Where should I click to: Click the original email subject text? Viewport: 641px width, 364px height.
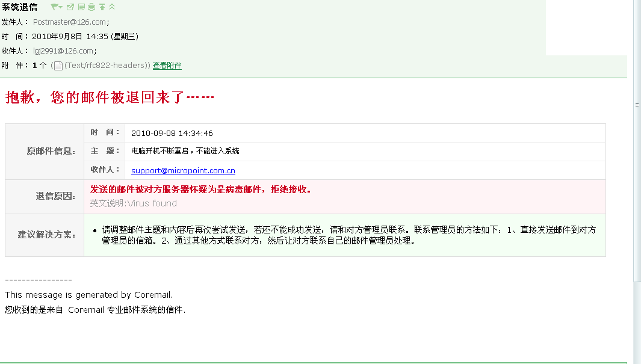tap(185, 151)
